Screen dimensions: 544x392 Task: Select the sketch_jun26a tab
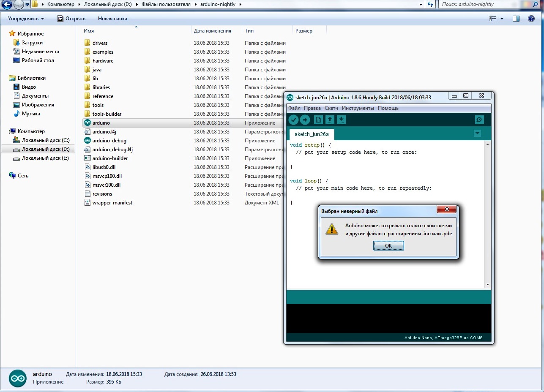pyautogui.click(x=312, y=134)
